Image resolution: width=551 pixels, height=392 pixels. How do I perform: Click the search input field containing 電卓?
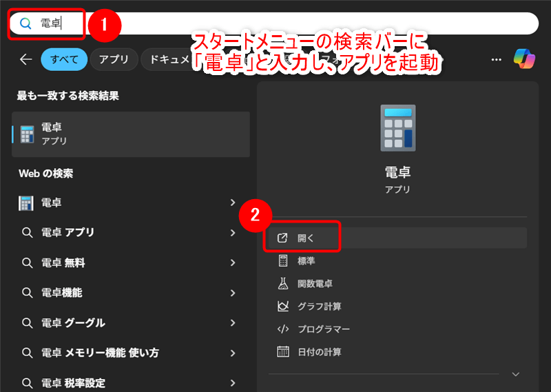pyautogui.click(x=274, y=23)
